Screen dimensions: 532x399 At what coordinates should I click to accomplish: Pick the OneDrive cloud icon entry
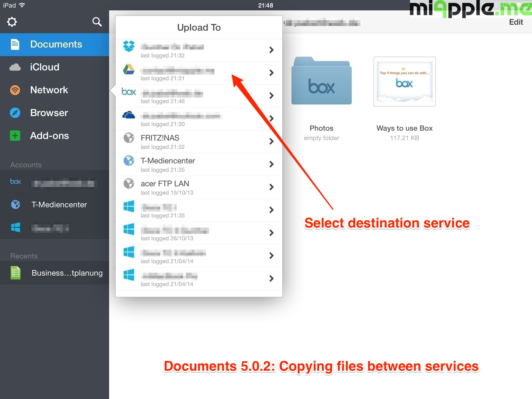click(x=129, y=115)
